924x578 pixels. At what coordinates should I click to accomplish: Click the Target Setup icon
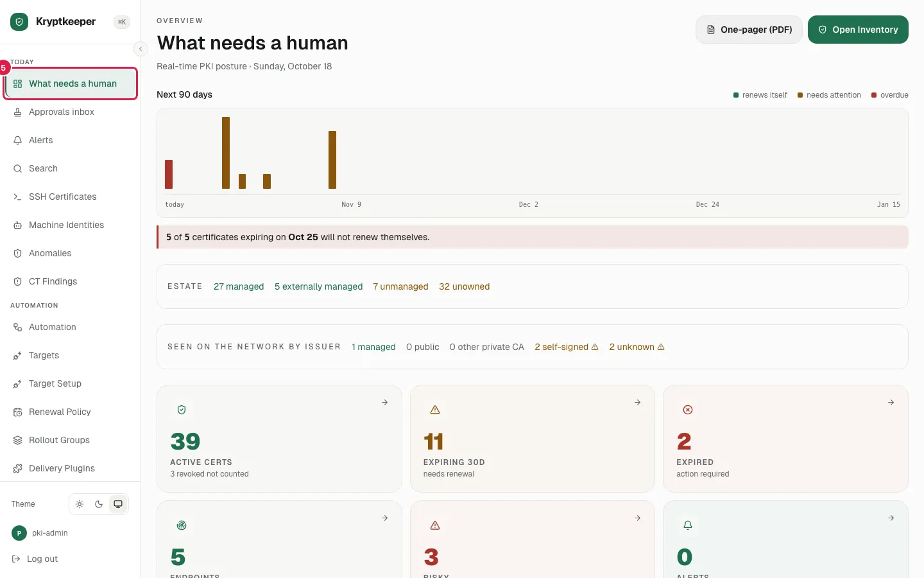(x=18, y=383)
